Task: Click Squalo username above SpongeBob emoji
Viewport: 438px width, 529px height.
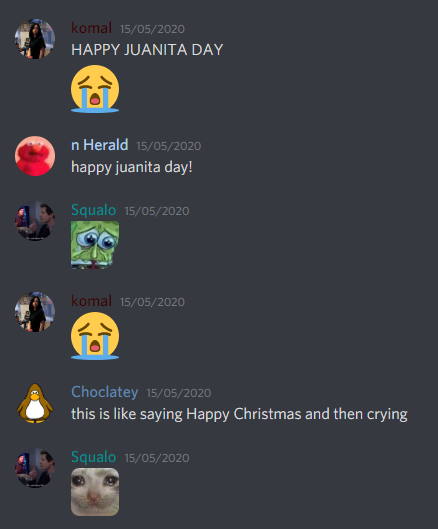Action: click(93, 210)
